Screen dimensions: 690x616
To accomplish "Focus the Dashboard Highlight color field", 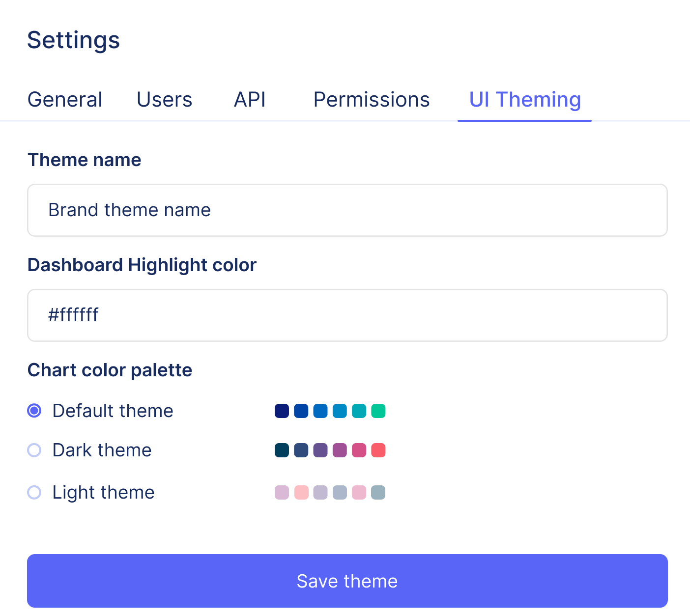I will 347,315.
